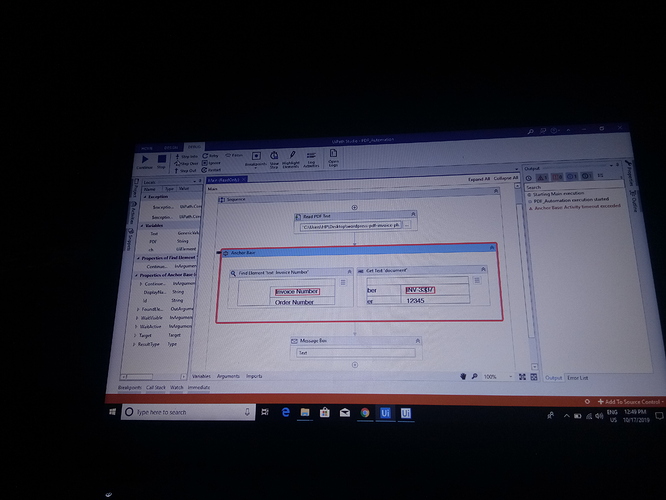This screenshot has height=500, width=666.
Task: Select the pan hand tool icon
Action: (463, 376)
